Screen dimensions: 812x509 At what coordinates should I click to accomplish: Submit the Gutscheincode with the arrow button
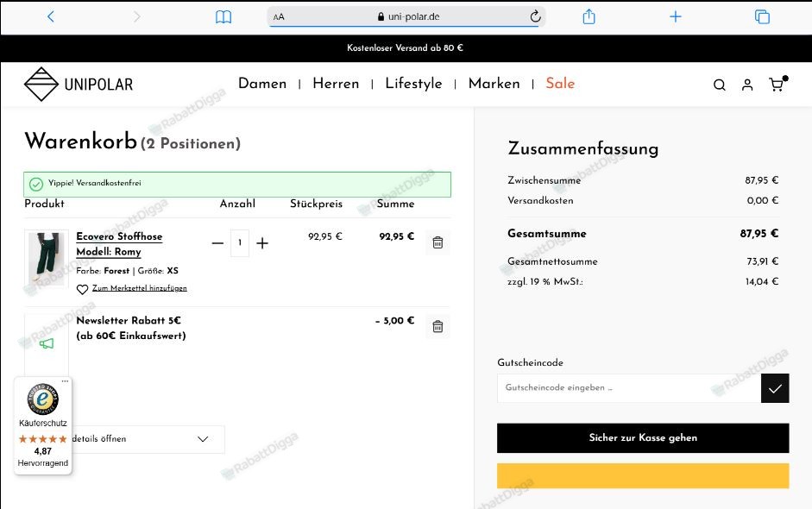click(x=775, y=388)
